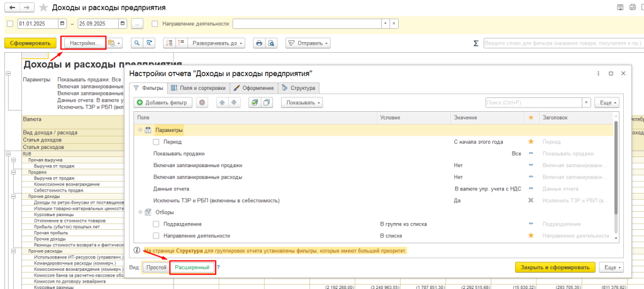Viewport: 644px width, 289px height.
Task: Click the star column header
Action: [x=531, y=117]
